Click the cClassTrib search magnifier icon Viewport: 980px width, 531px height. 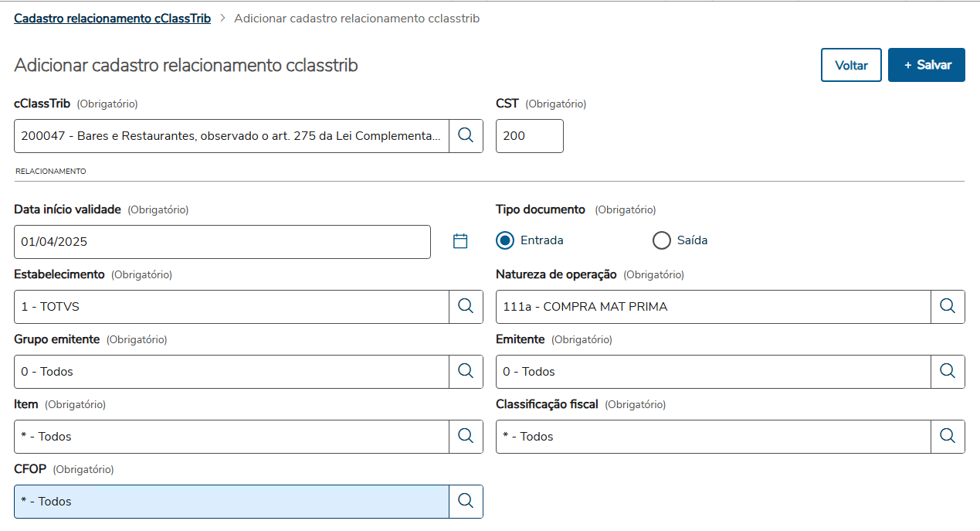[466, 135]
